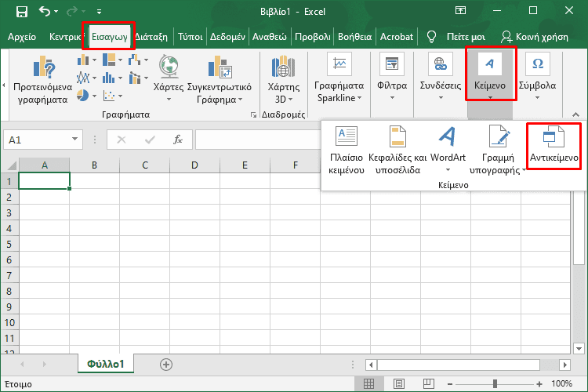The width and height of the screenshot is (588, 392).
Task: Insert a statistic histogram chart
Action: (112, 78)
